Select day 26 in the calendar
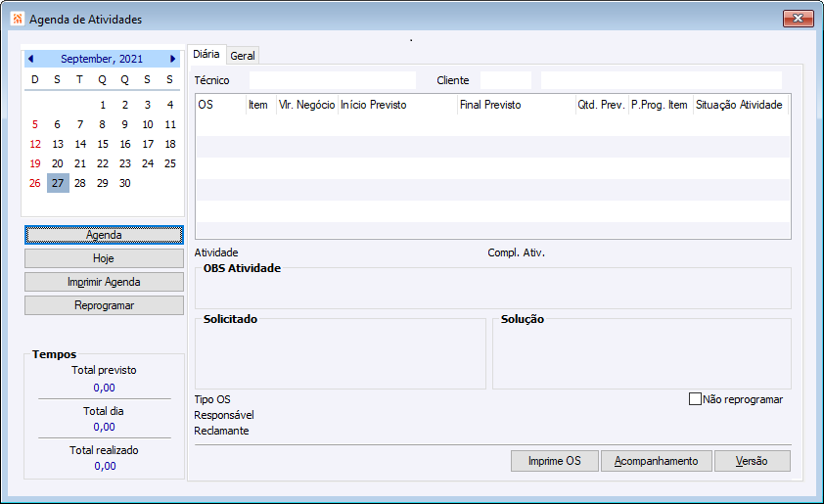 point(35,183)
